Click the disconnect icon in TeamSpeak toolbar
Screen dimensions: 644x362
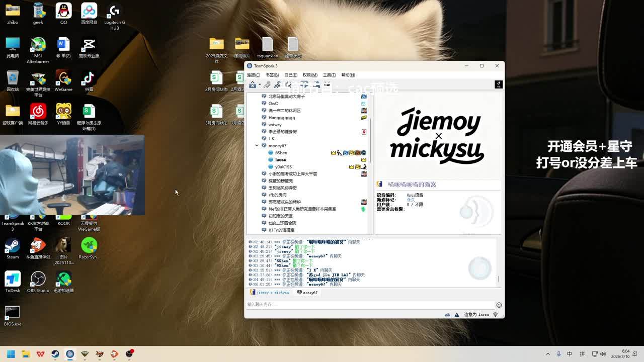click(x=252, y=85)
